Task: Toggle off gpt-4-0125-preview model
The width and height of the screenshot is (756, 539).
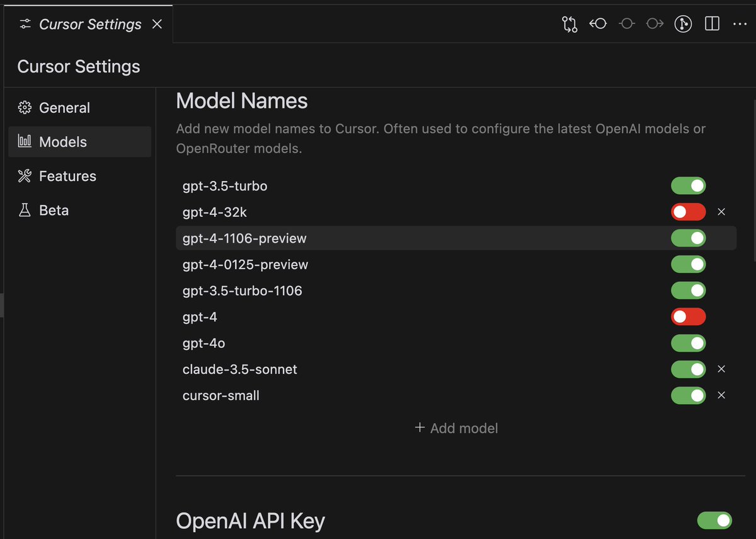Action: [688, 264]
